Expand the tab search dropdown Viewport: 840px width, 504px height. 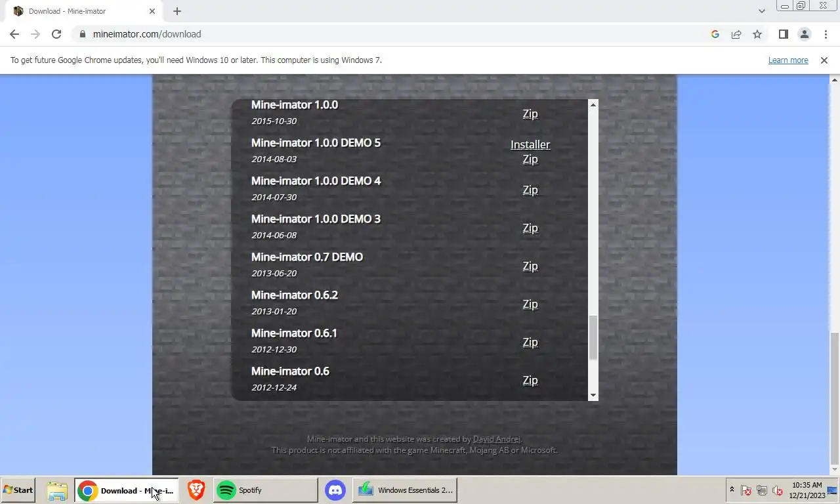tap(761, 11)
